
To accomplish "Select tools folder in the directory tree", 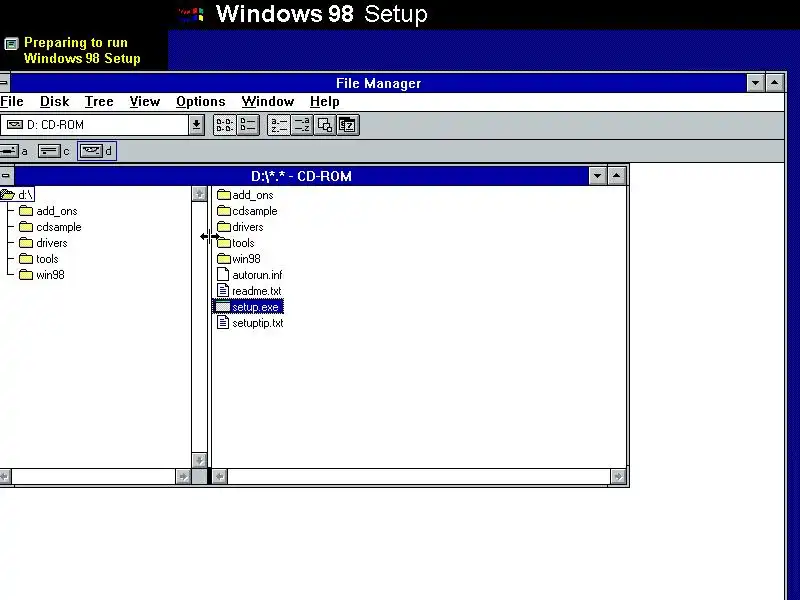I will (x=39, y=259).
